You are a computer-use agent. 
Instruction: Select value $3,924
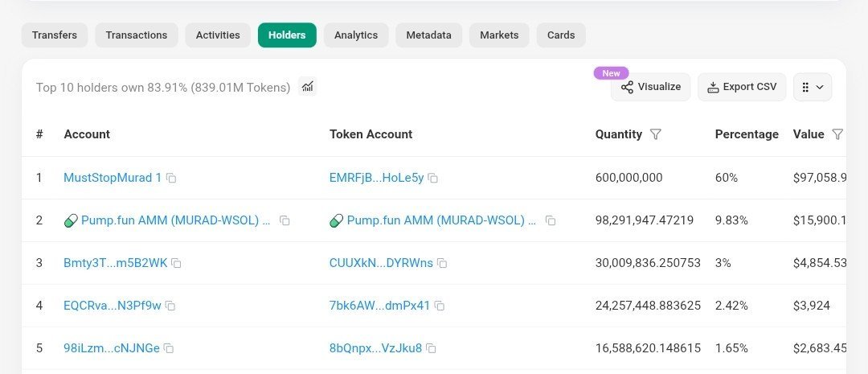[812, 306]
